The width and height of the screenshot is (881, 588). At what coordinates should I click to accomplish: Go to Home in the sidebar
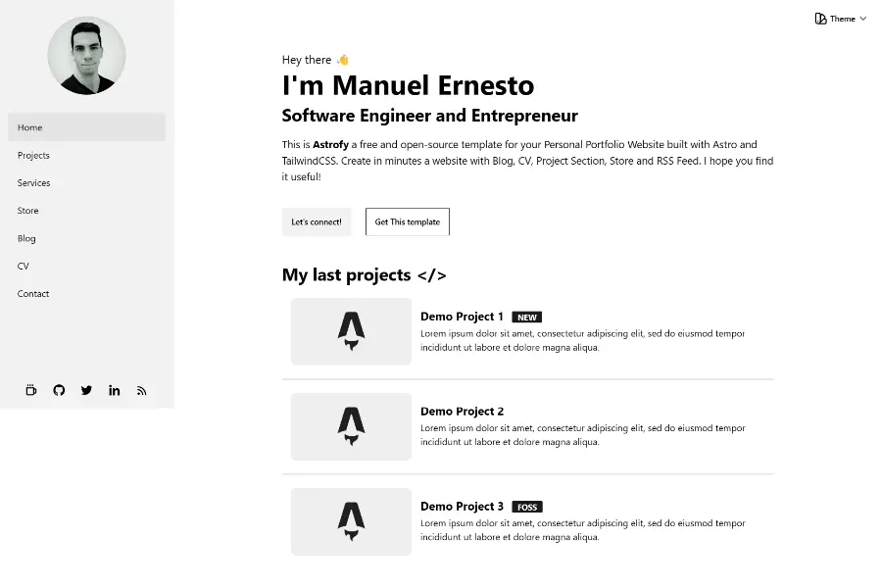pyautogui.click(x=30, y=127)
